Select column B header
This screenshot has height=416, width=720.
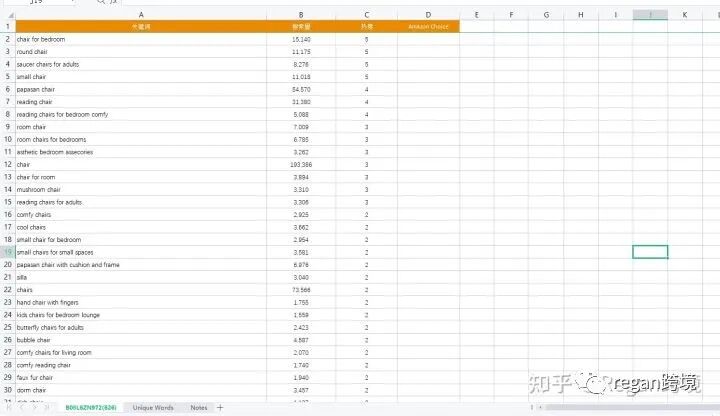pos(301,15)
